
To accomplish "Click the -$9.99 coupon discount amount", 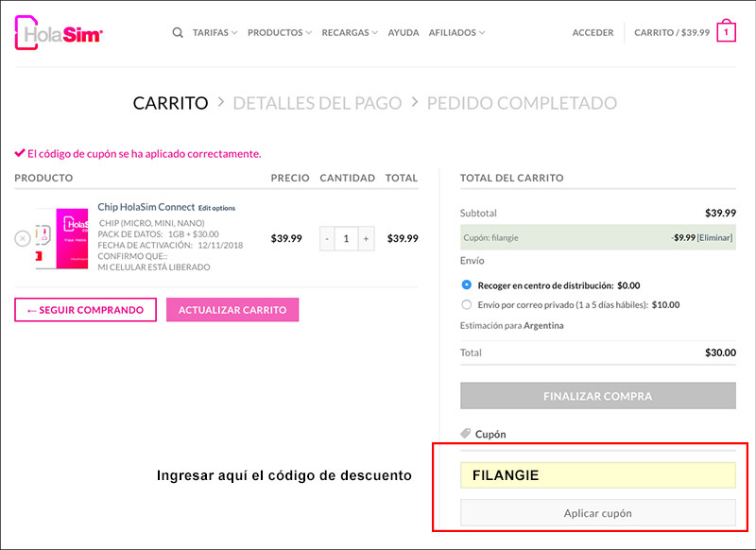I will [683, 237].
